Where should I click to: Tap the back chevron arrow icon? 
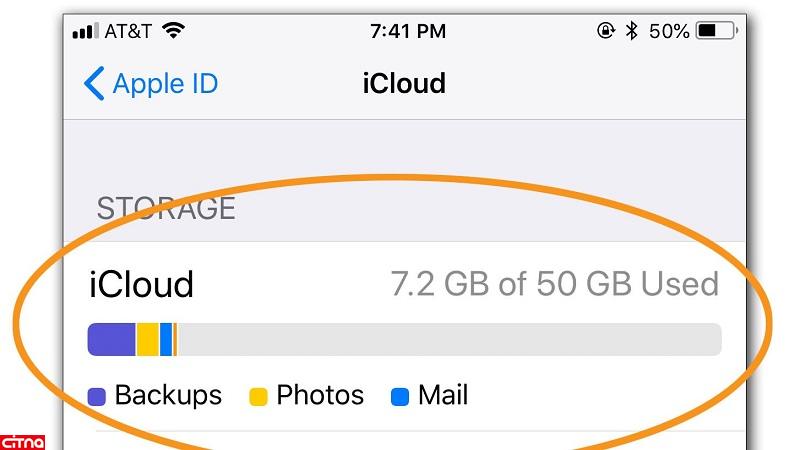point(94,83)
